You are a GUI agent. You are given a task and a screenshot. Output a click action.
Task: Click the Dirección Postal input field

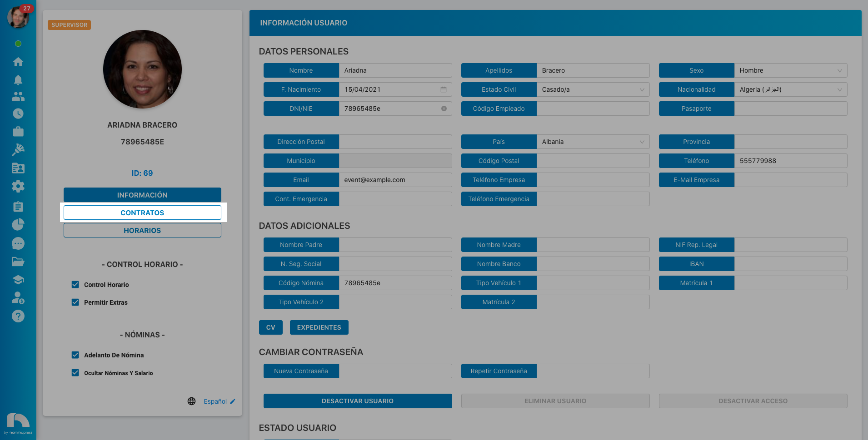click(395, 142)
